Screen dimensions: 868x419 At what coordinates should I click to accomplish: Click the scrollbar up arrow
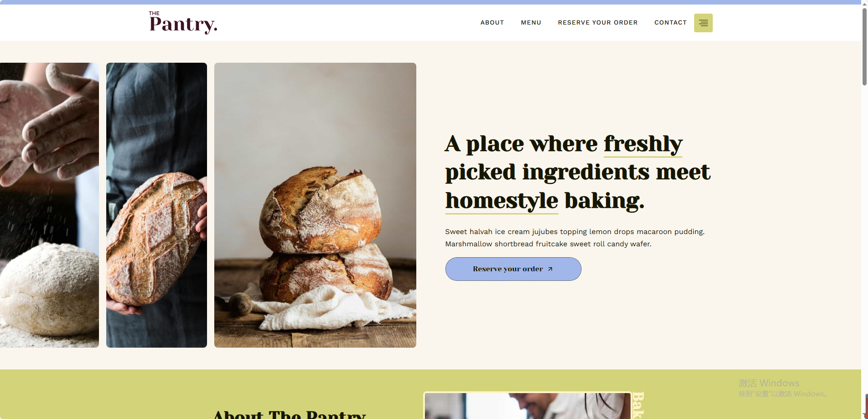864,3
